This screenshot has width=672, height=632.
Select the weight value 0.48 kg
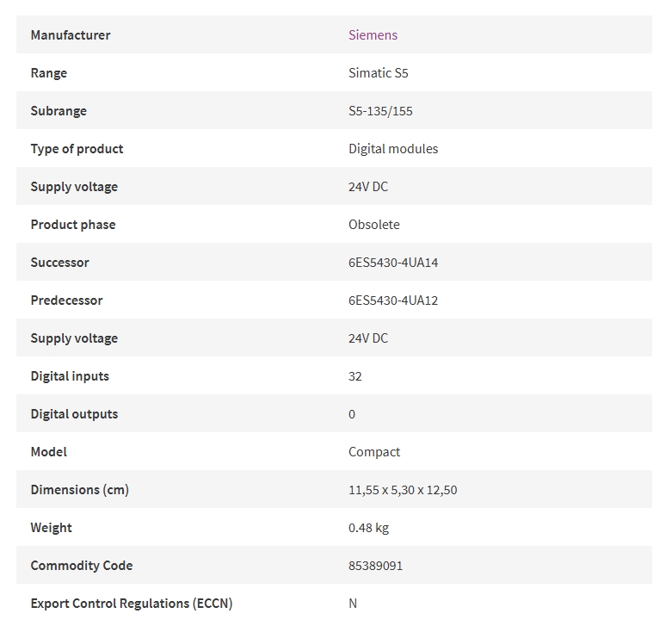(368, 527)
